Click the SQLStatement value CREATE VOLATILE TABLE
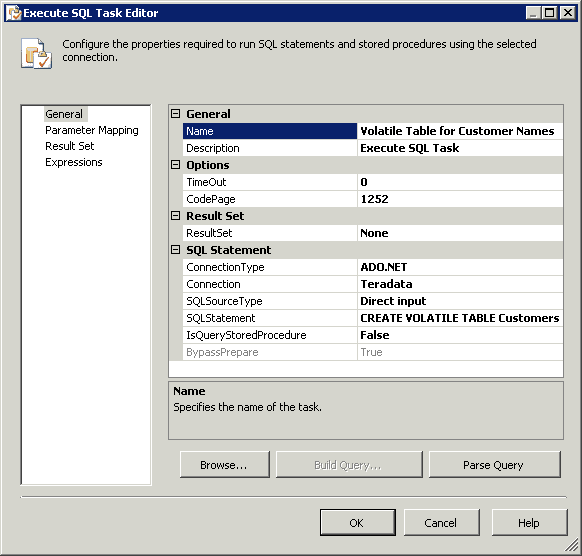Viewport: 582px width, 556px height. [x=460, y=318]
